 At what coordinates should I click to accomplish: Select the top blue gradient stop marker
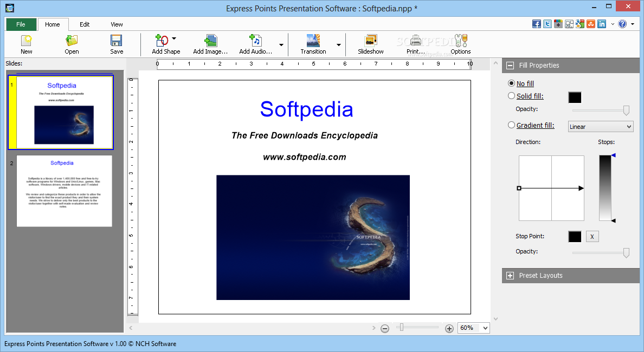[614, 155]
